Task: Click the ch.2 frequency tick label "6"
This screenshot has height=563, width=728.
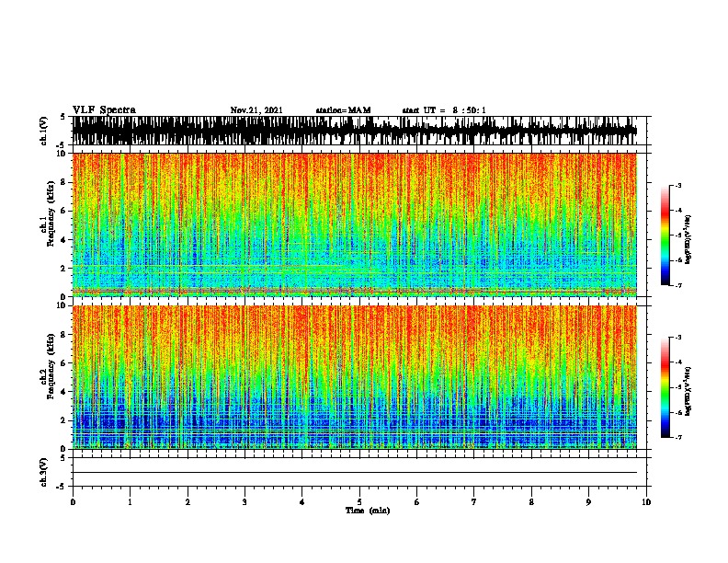Action: (x=64, y=363)
